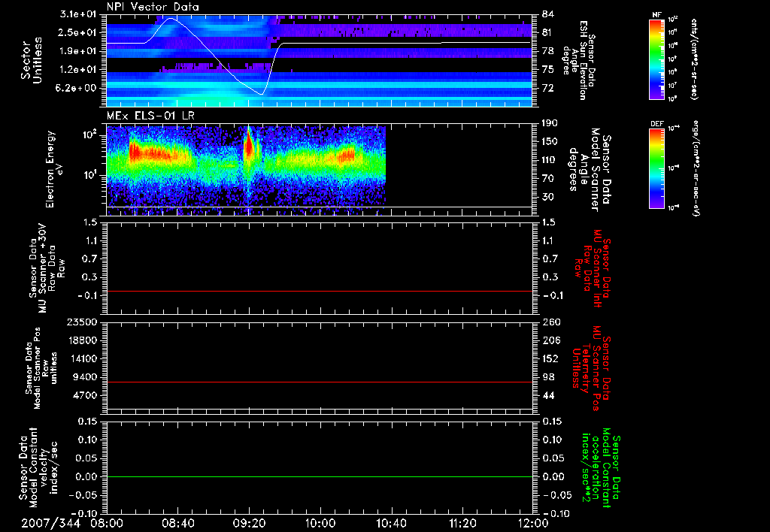The height and width of the screenshot is (532, 770).
Task: Click the electron burst spike in ELS spectrogram
Action: [x=249, y=147]
